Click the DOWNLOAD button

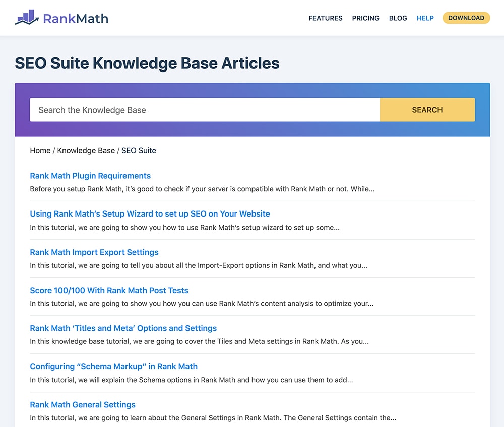point(466,18)
